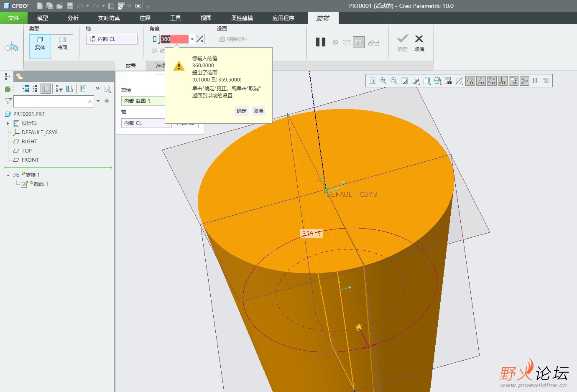Image resolution: width=577 pixels, height=392 pixels.
Task: Toggle datum plane display in graphics toolbar
Action: [x=470, y=81]
